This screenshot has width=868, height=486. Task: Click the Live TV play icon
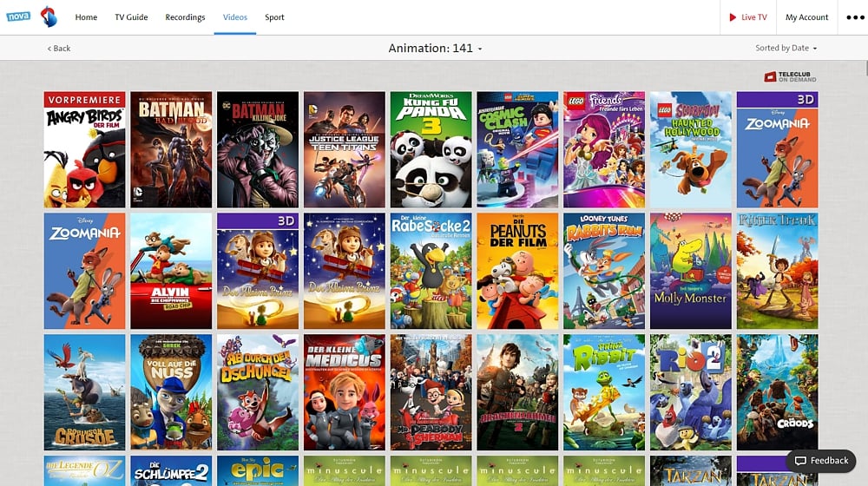click(733, 17)
